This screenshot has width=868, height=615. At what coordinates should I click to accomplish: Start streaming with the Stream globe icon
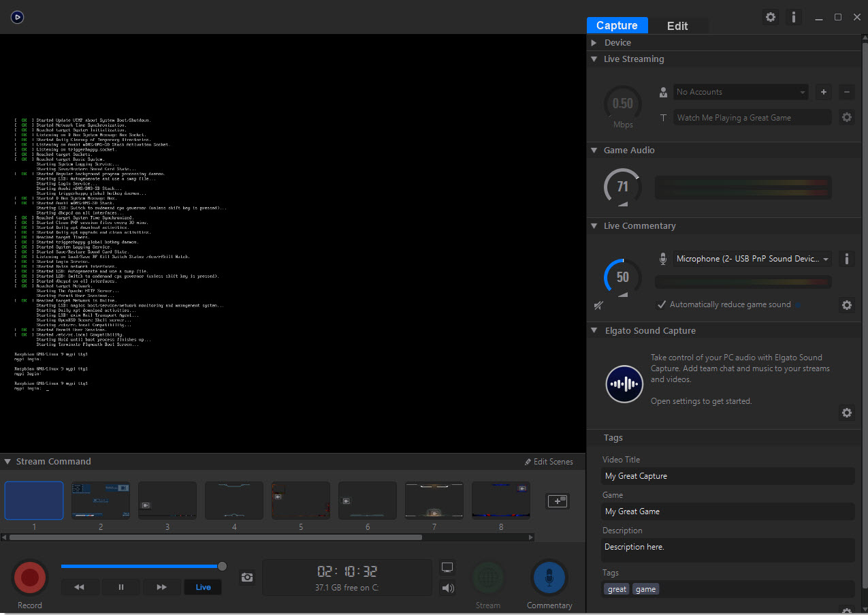click(x=488, y=578)
